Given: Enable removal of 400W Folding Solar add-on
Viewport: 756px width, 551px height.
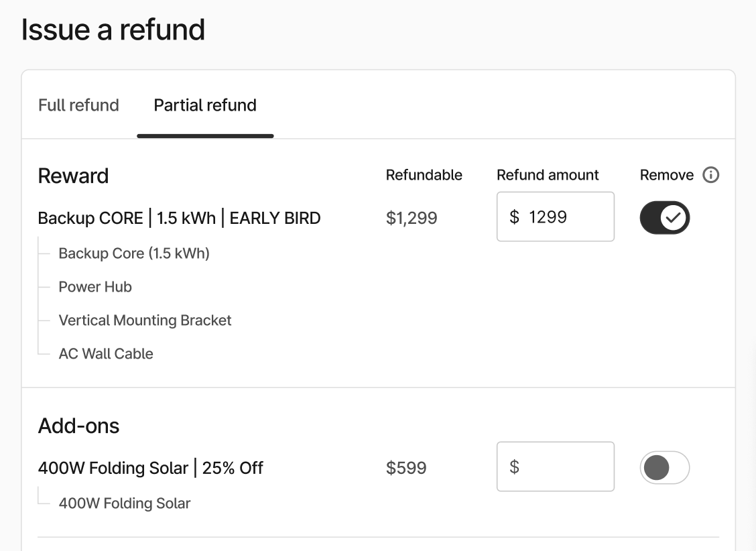Looking at the screenshot, I should 664,467.
